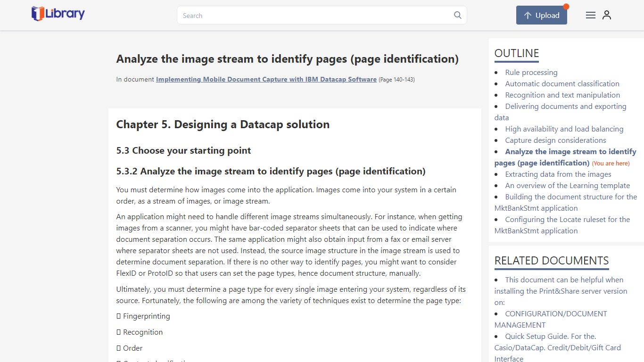Click the RELATED DOCUMENTS section heading
Viewport: 644px width, 362px height.
[552, 261]
